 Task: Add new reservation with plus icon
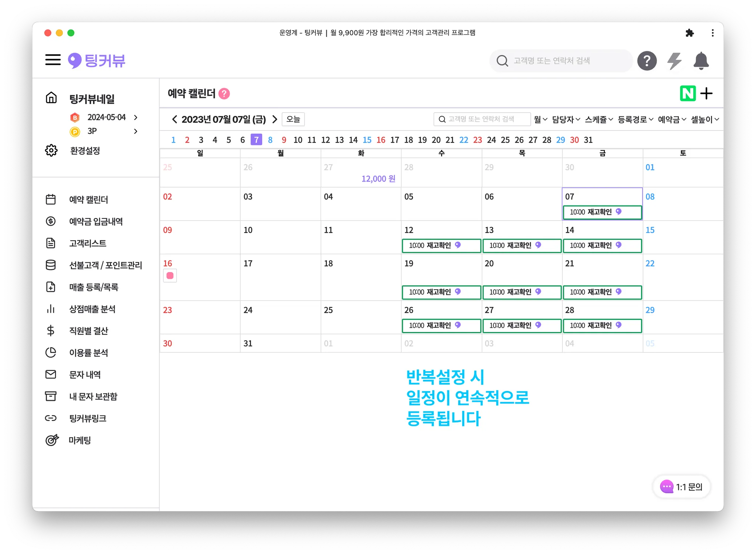[x=707, y=93]
